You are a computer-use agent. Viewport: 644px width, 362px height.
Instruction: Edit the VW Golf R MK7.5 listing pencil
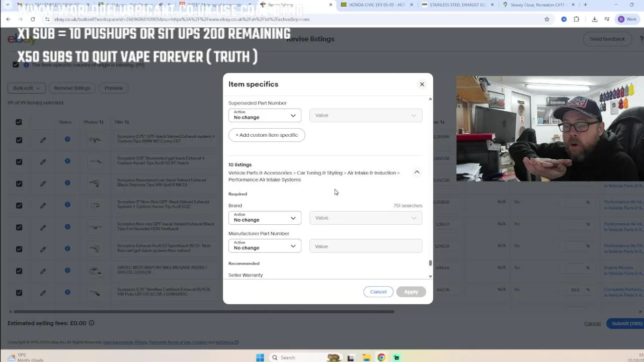pyautogui.click(x=43, y=184)
